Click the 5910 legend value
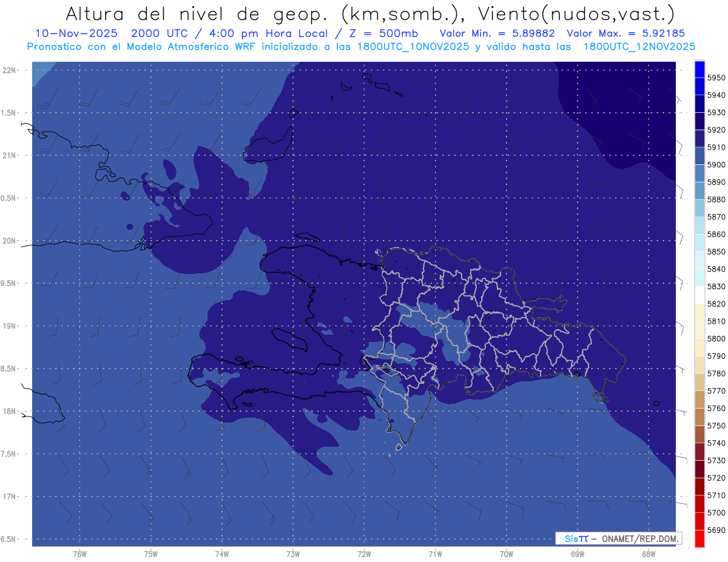Image resolution: width=728 pixels, height=562 pixels. [716, 147]
